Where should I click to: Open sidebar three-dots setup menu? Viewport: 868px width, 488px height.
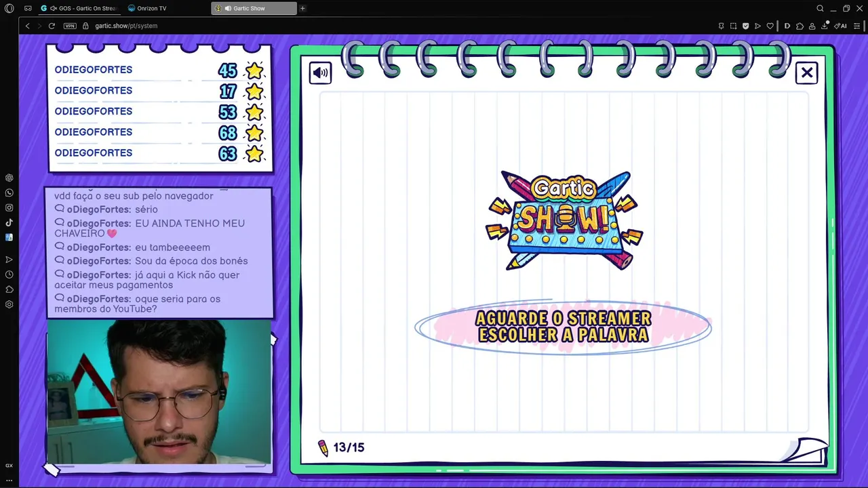pos(9,480)
